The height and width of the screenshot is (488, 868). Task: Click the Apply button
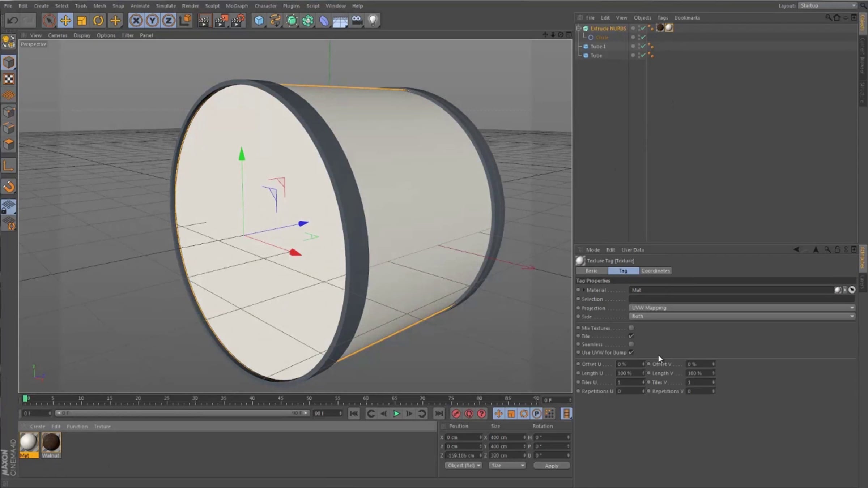coord(552,466)
